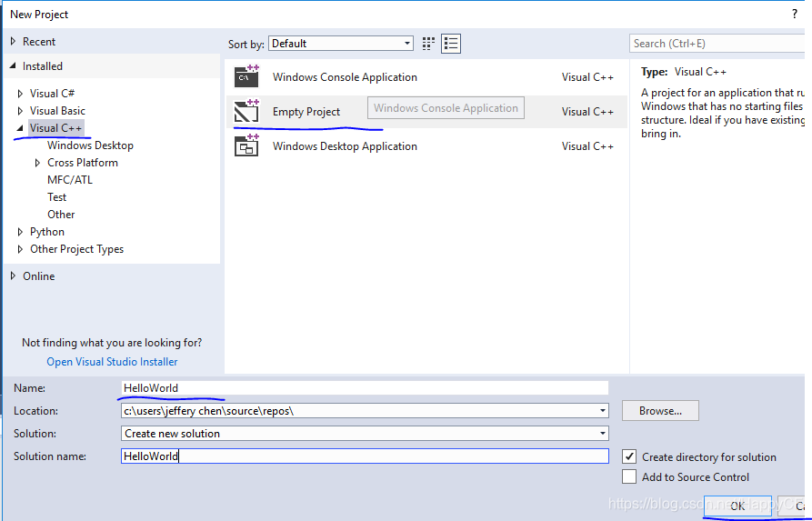Click the Installed label
Image resolution: width=812 pixels, height=521 pixels.
[43, 65]
